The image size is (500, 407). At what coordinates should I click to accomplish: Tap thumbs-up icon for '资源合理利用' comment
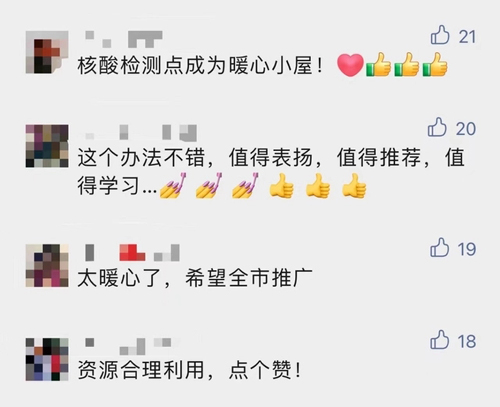439,340
